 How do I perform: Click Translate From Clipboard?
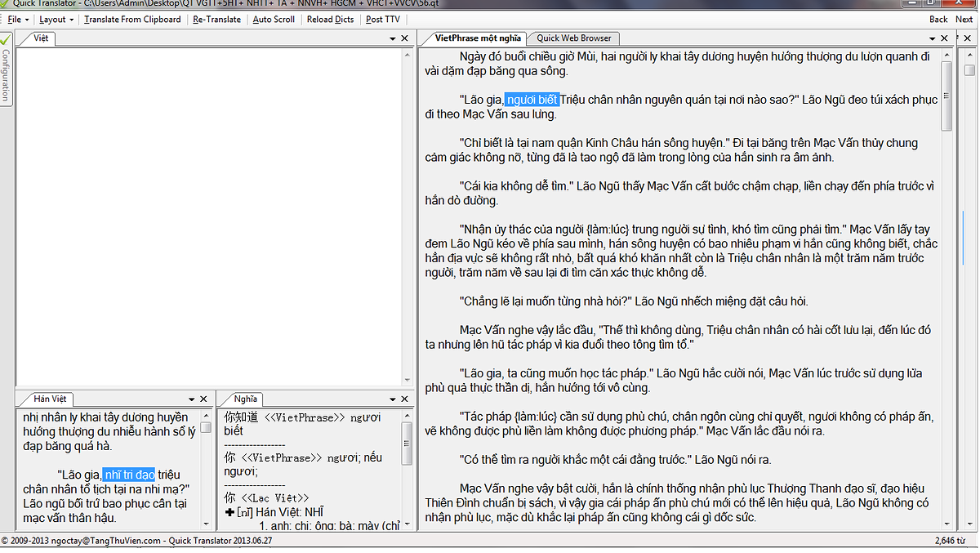tap(132, 20)
